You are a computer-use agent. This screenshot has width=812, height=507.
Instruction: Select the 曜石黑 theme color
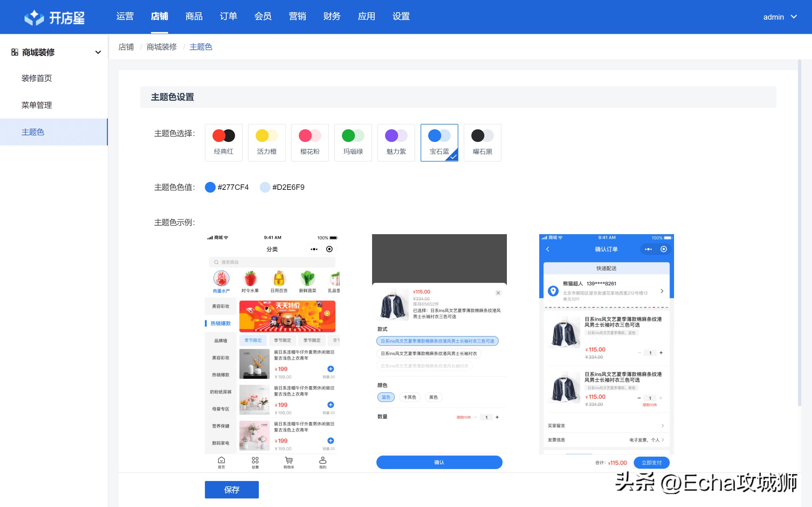(482, 143)
